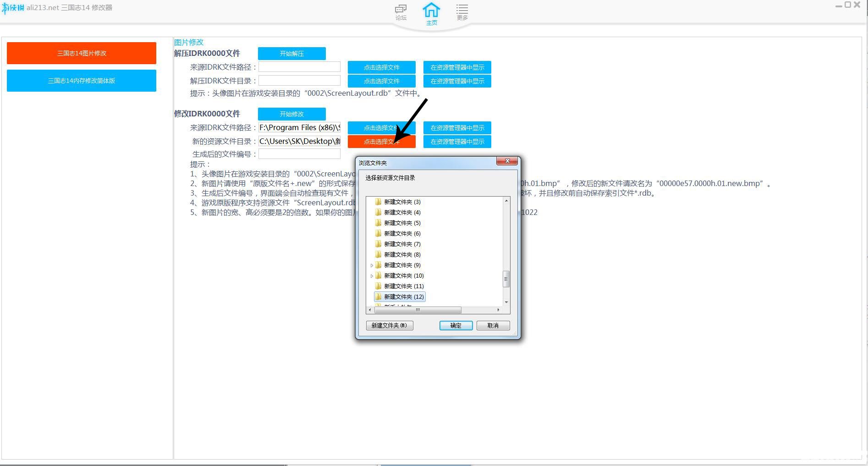868x466 pixels.
Task: Click the horizontal scrollbar thumb in folder tree
Action: coord(418,310)
